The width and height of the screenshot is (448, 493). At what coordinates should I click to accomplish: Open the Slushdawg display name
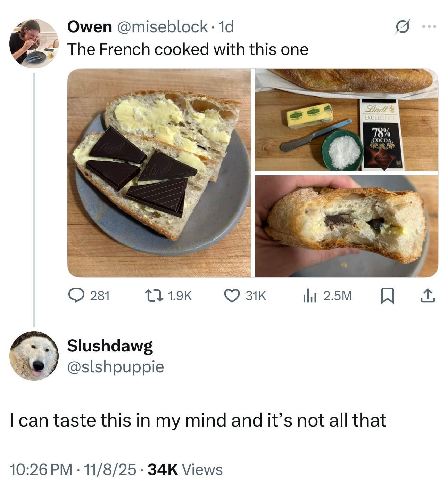(110, 346)
